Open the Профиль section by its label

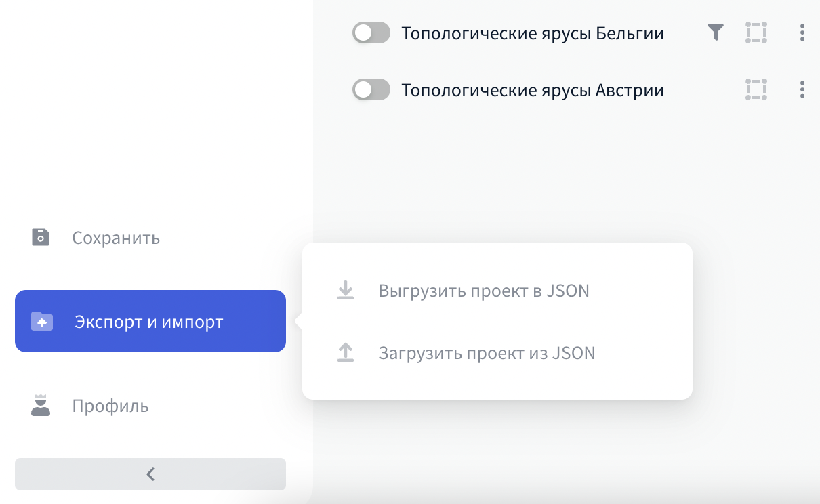(110, 406)
